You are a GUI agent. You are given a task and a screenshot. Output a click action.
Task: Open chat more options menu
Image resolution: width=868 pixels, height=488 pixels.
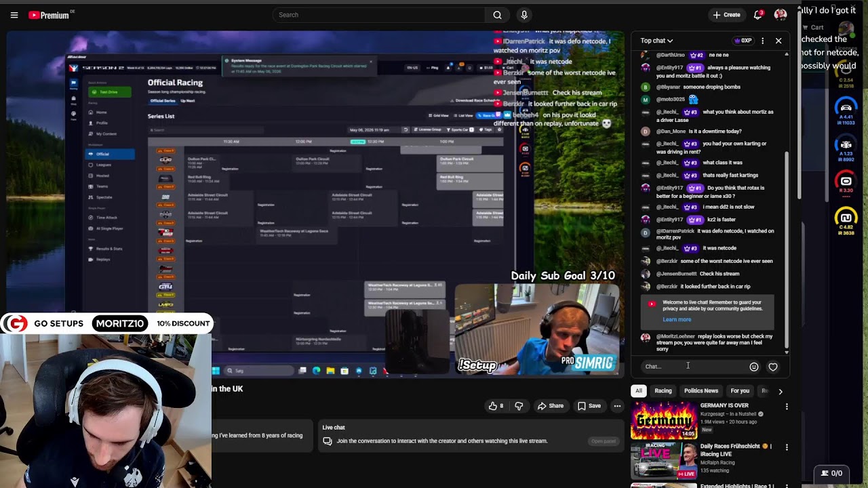pyautogui.click(x=763, y=41)
